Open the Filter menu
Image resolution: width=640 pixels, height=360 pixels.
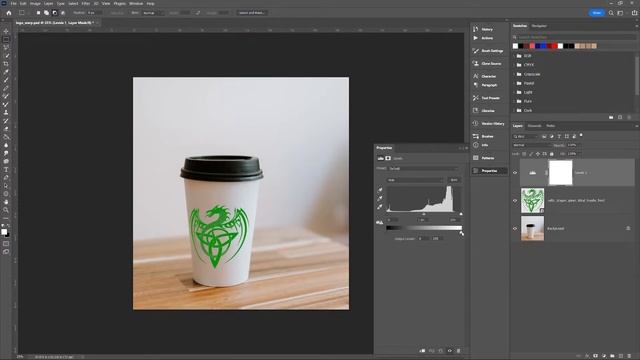pos(86,3)
